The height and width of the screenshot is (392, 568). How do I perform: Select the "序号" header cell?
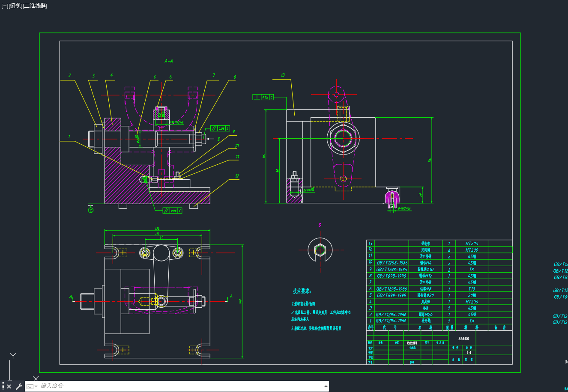371,327
